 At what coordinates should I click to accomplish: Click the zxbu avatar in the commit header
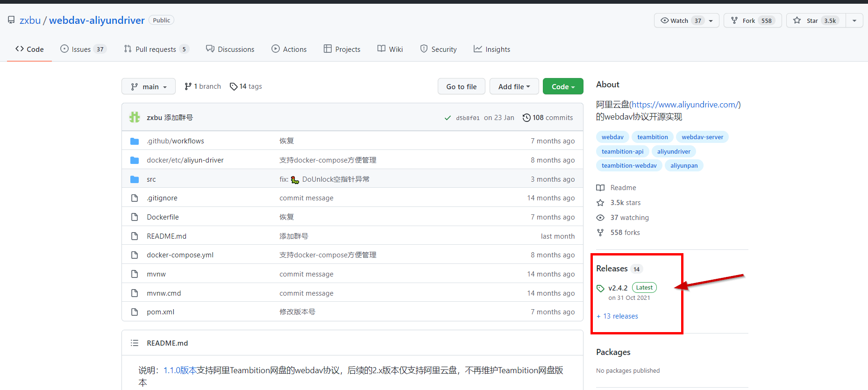click(x=135, y=117)
